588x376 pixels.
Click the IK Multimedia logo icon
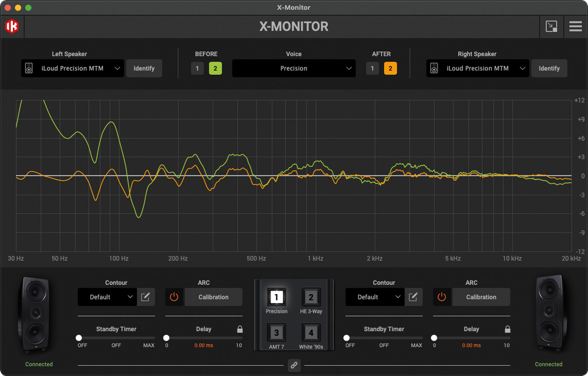point(12,26)
